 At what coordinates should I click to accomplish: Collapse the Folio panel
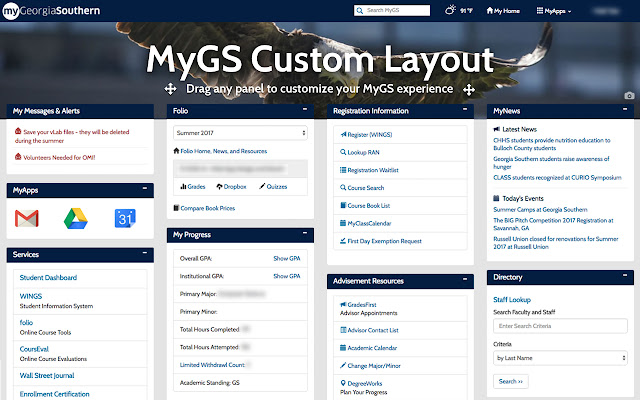point(305,109)
